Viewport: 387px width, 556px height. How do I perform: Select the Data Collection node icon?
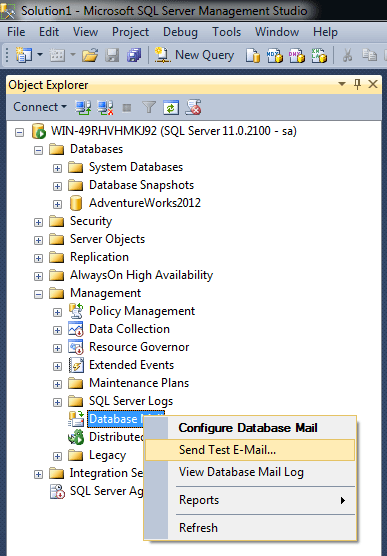(x=76, y=329)
